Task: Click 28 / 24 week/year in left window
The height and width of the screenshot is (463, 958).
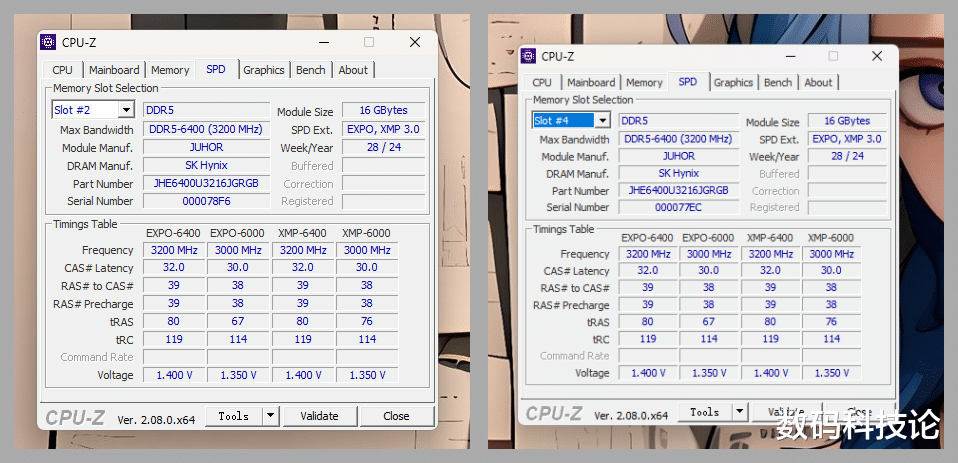Action: [x=384, y=147]
